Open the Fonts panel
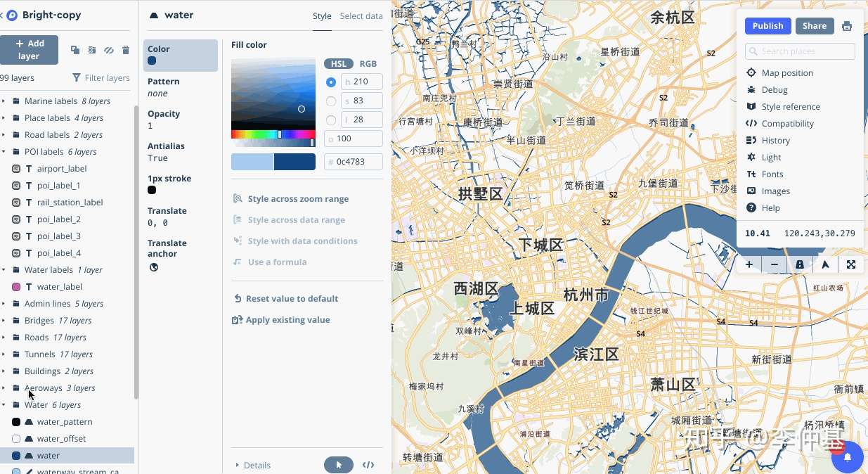868x474 pixels. [x=772, y=174]
